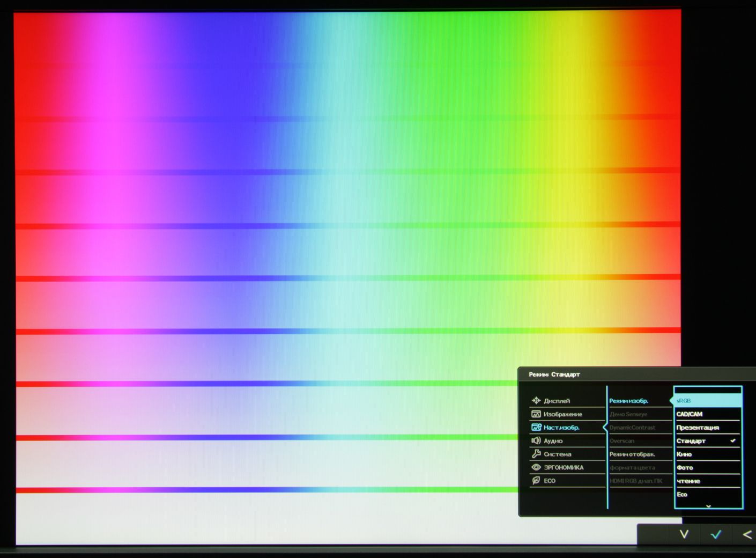The height and width of the screenshot is (558, 756).
Task: Open the Режим изобр. submenu
Action: tap(633, 400)
